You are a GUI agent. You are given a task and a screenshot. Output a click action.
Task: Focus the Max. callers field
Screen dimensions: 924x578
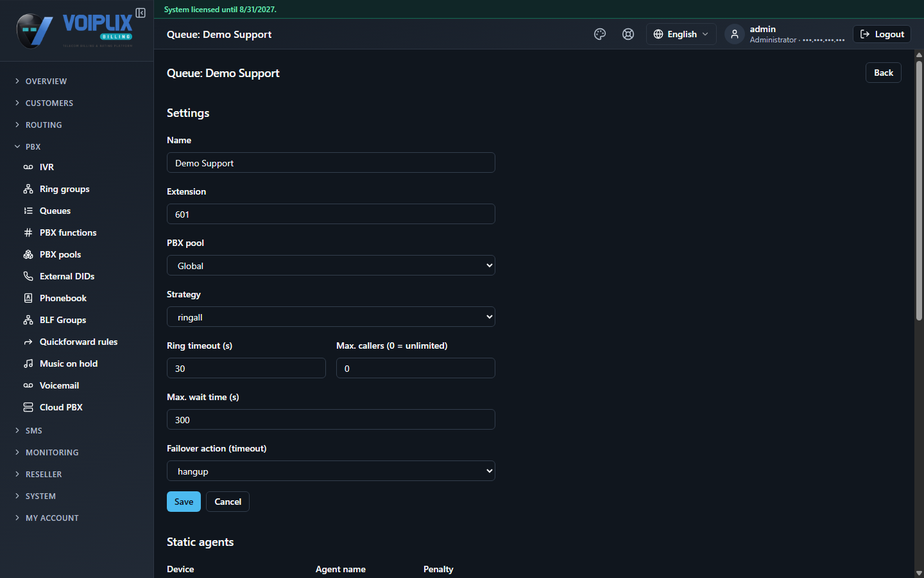416,368
